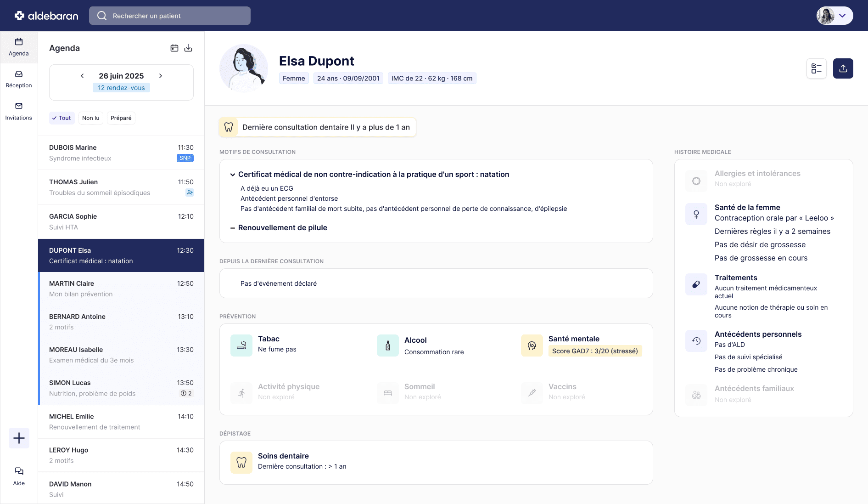Click the Sommeil bed icon
The width and height of the screenshot is (868, 504).
click(x=388, y=393)
